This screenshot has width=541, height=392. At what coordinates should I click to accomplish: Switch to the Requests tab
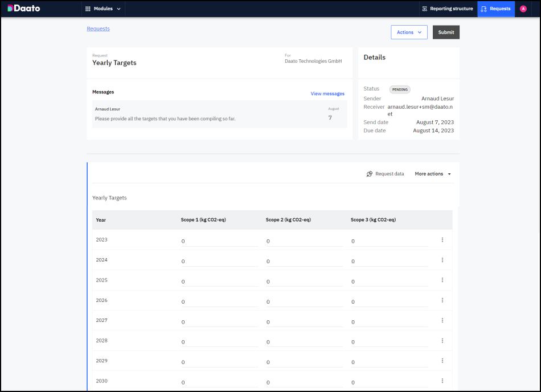pyautogui.click(x=495, y=9)
